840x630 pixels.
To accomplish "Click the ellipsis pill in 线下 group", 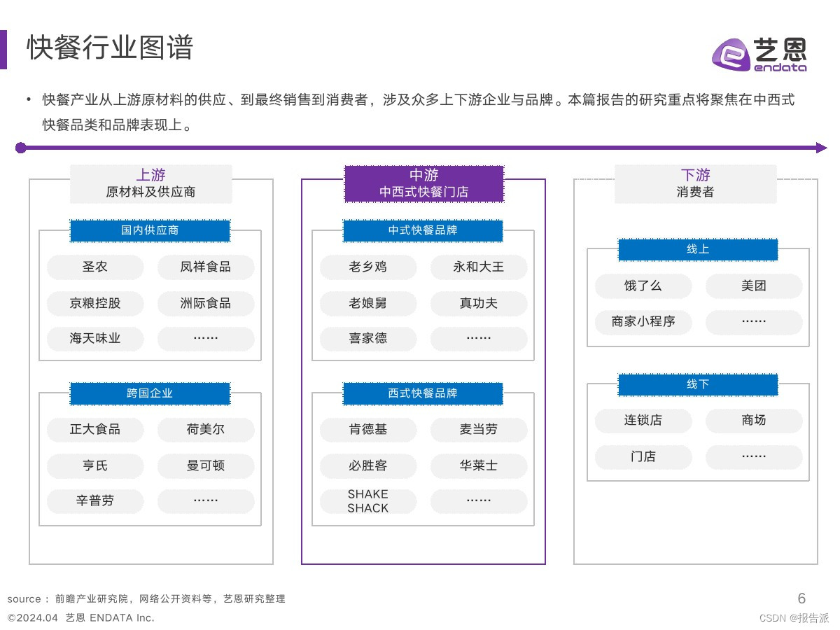I will click(754, 457).
